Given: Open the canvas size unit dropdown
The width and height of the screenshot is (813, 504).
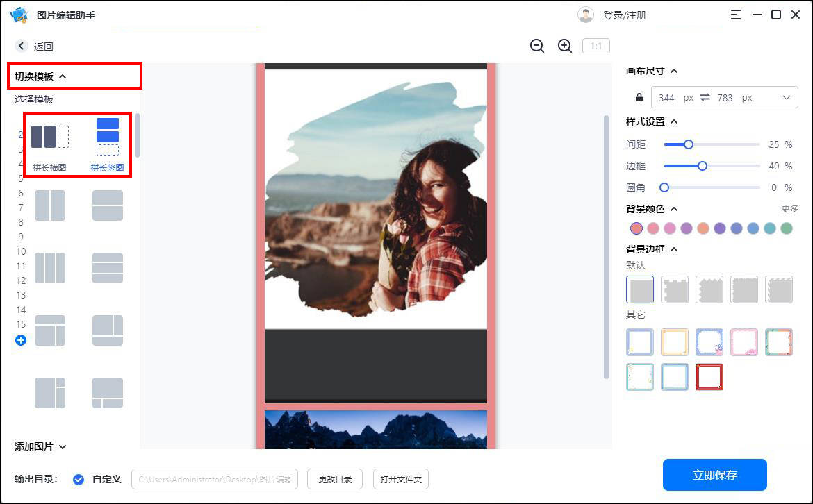Looking at the screenshot, I should tap(787, 97).
